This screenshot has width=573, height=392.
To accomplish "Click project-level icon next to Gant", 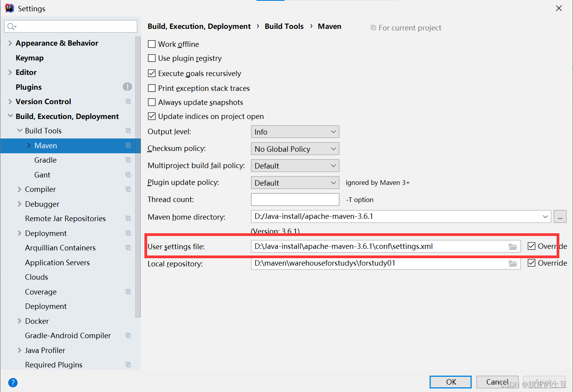I will click(x=128, y=175).
